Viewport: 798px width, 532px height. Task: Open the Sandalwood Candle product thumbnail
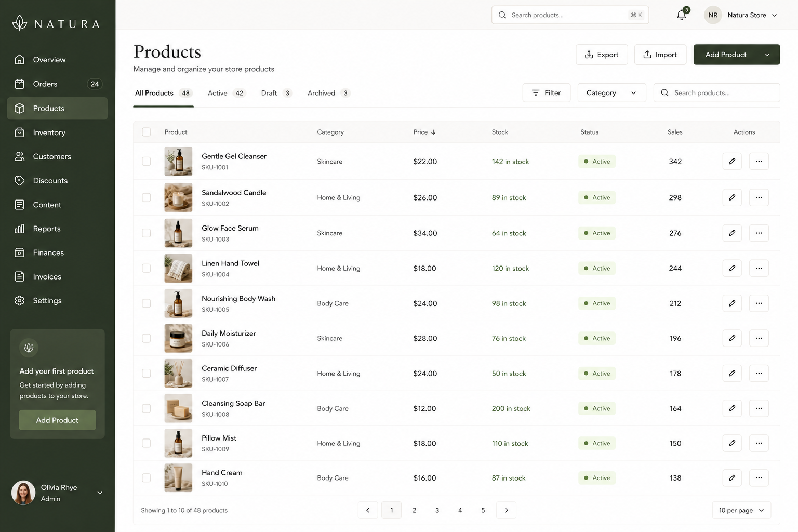coord(178,197)
